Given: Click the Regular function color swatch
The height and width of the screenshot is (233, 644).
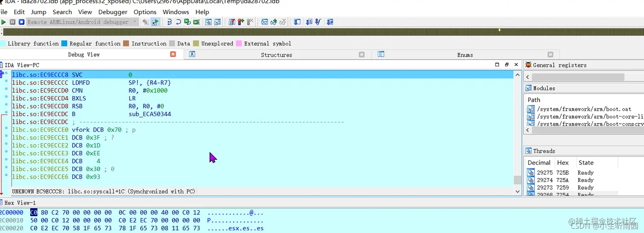Looking at the screenshot, I should [x=64, y=43].
